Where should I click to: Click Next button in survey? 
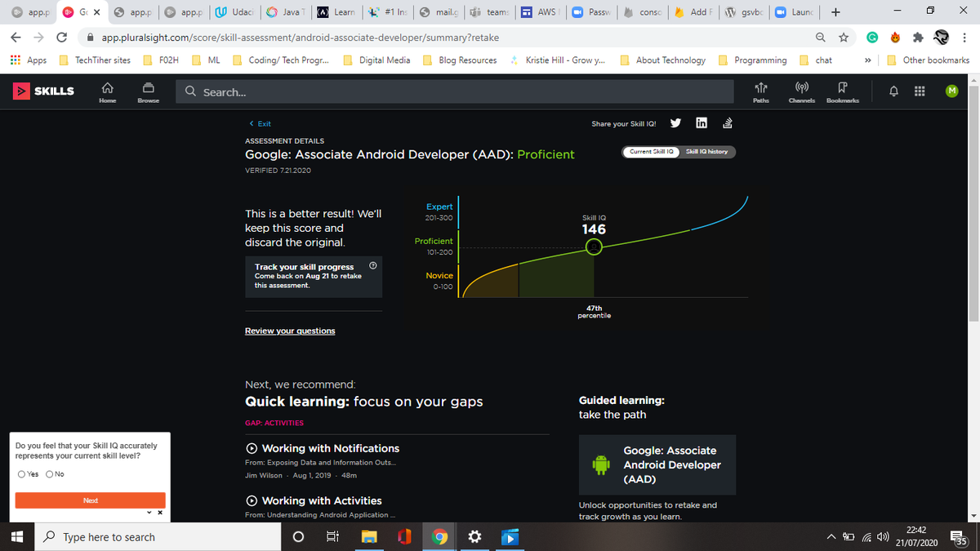[x=91, y=500]
